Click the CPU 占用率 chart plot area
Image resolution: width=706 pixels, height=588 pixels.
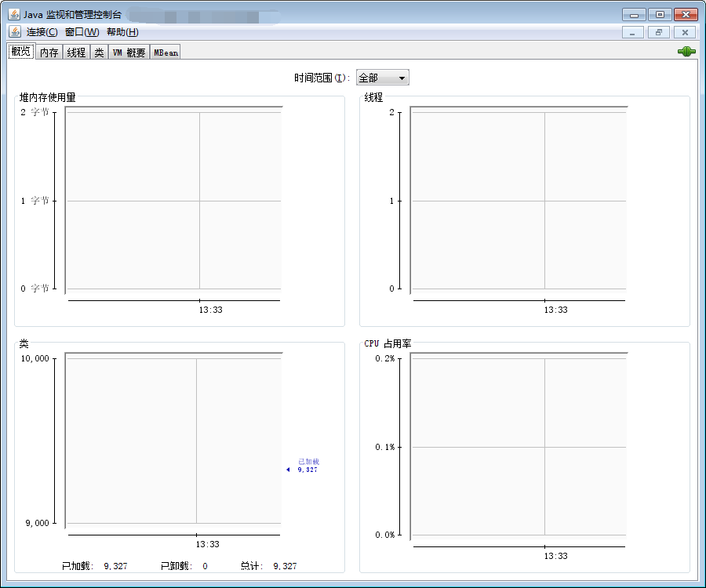[x=519, y=446]
